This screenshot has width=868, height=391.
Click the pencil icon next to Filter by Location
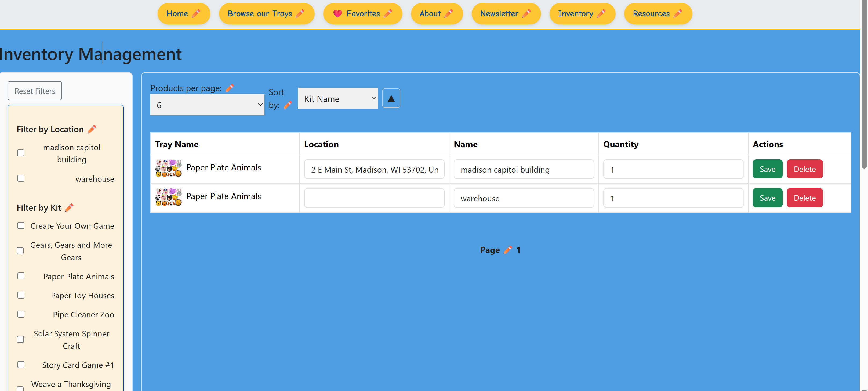92,129
